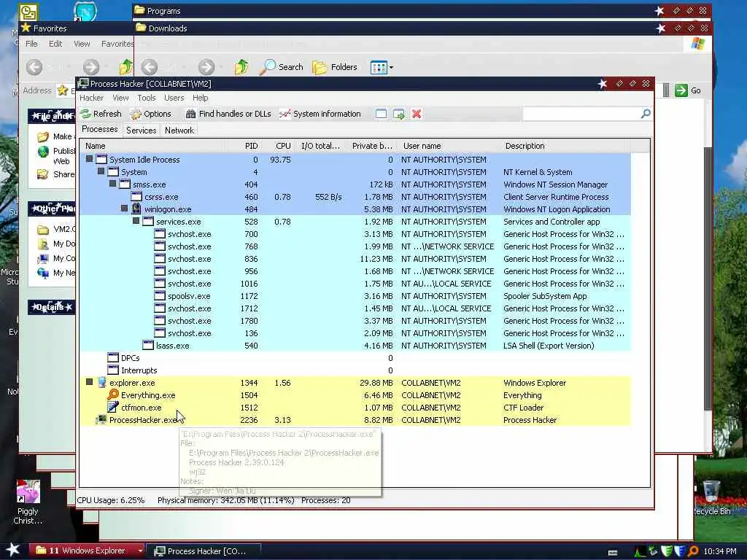Open Find handles or DLLs

pos(228,114)
